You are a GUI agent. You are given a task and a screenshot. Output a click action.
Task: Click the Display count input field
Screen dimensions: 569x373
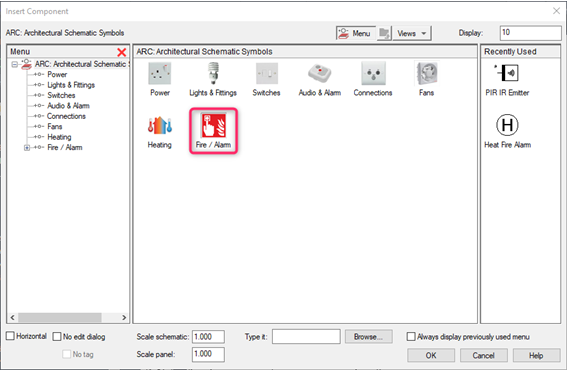pyautogui.click(x=531, y=33)
